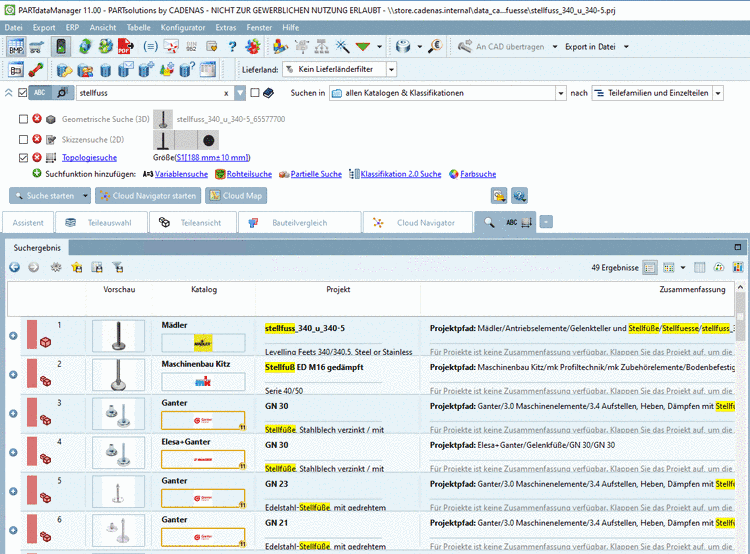Click Cloud Map button
The image size is (750, 554).
click(x=236, y=196)
